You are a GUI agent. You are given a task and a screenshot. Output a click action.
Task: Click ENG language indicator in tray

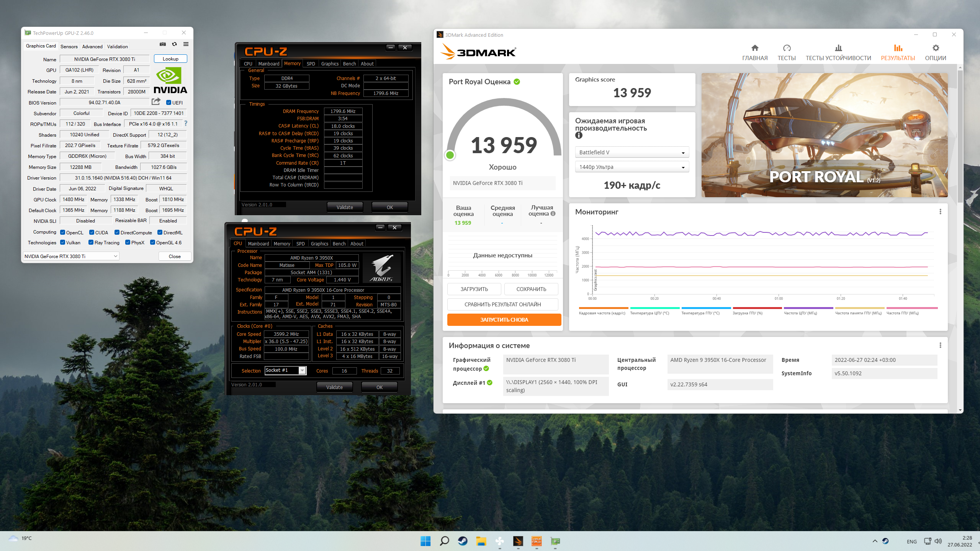click(x=911, y=541)
